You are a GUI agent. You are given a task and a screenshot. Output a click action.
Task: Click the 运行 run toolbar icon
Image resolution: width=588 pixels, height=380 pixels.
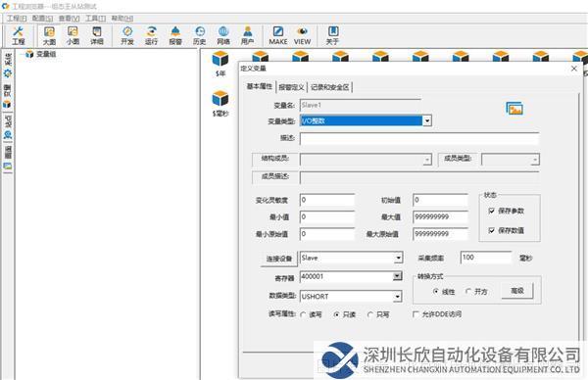152,36
